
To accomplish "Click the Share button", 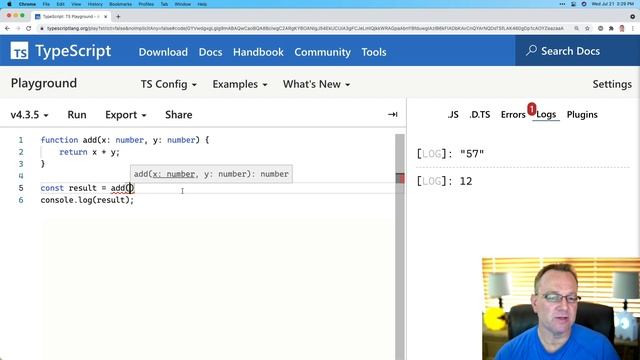I will (178, 115).
